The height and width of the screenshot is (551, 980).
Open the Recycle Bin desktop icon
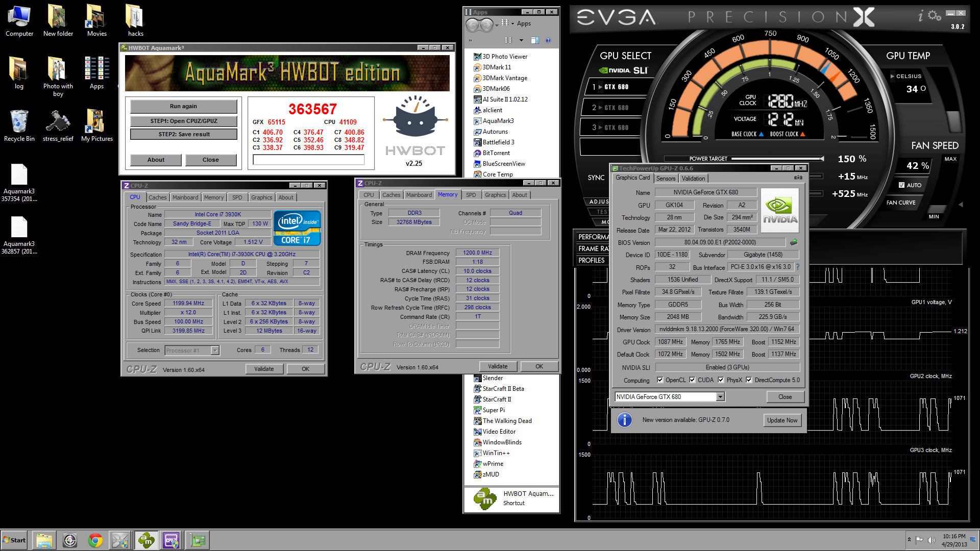tap(19, 126)
